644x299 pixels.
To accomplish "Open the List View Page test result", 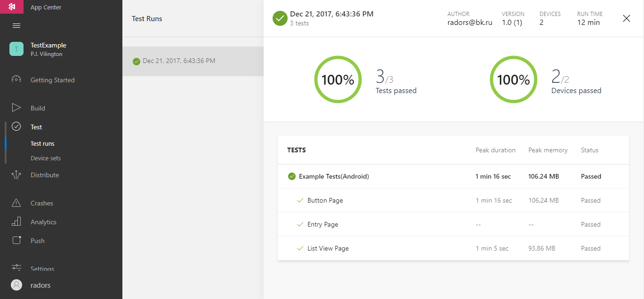I will tap(328, 249).
